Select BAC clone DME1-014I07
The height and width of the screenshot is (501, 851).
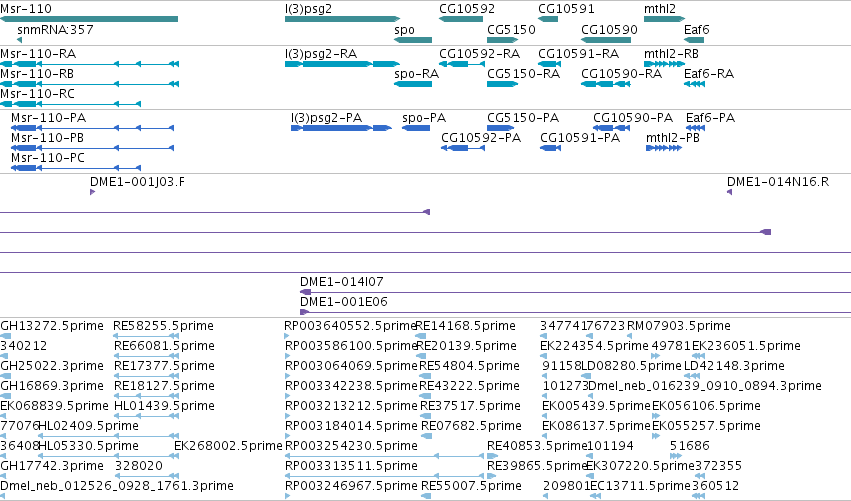coord(341,282)
